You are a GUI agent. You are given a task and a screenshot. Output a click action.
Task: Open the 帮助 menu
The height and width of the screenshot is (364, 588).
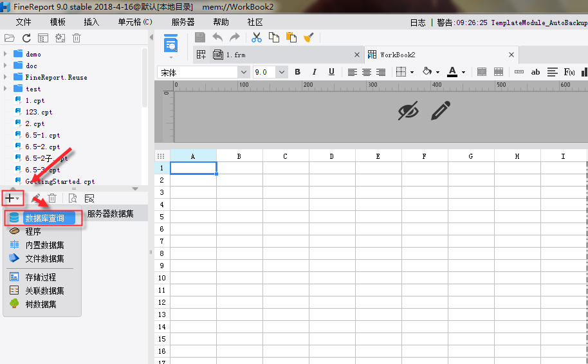pyautogui.click(x=221, y=23)
